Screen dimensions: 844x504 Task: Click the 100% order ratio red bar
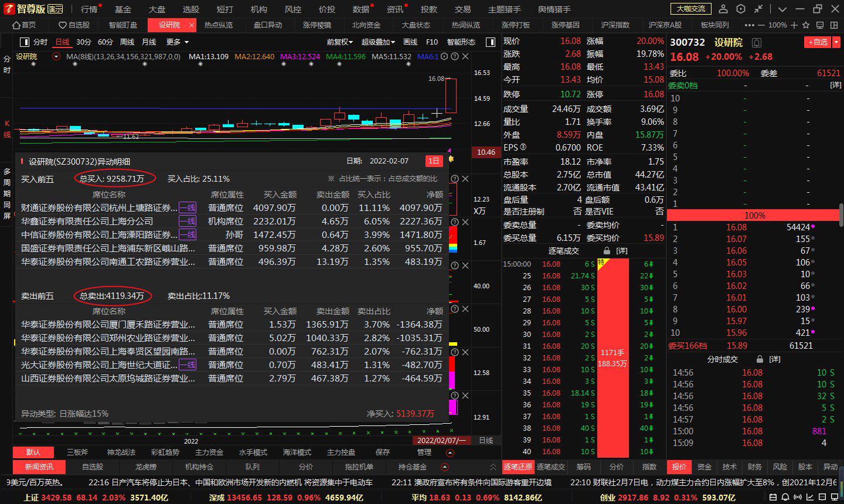point(754,216)
